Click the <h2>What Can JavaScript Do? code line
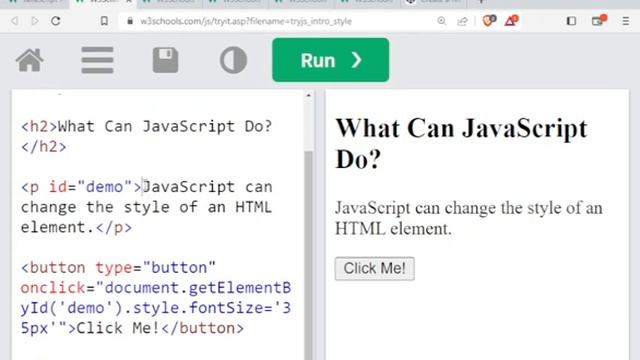 [x=147, y=126]
